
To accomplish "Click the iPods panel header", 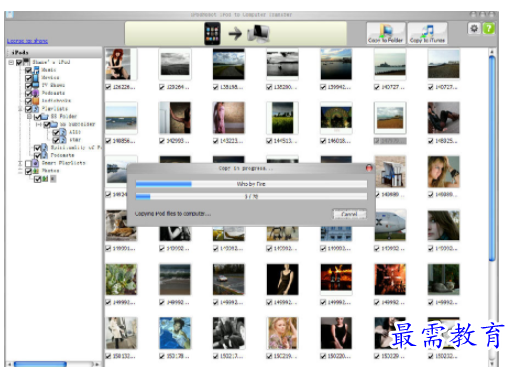I will (54, 52).
